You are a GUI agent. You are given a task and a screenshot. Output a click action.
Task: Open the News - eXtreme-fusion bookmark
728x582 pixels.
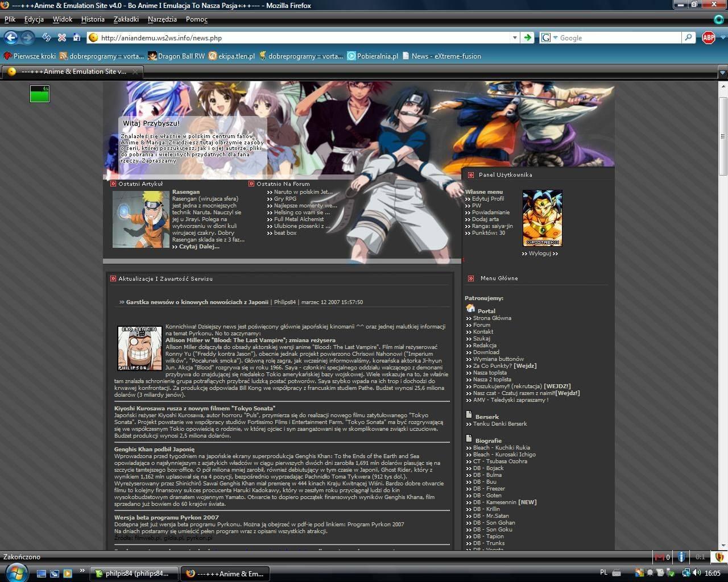(x=441, y=56)
